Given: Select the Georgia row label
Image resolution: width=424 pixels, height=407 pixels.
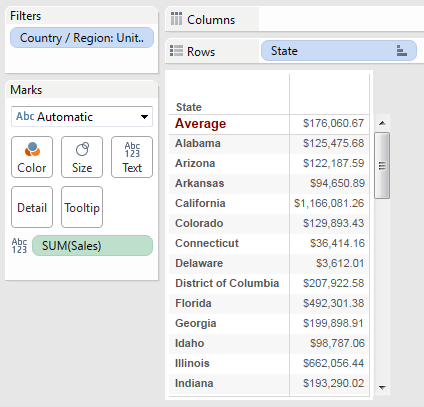Looking at the screenshot, I should click(196, 323).
